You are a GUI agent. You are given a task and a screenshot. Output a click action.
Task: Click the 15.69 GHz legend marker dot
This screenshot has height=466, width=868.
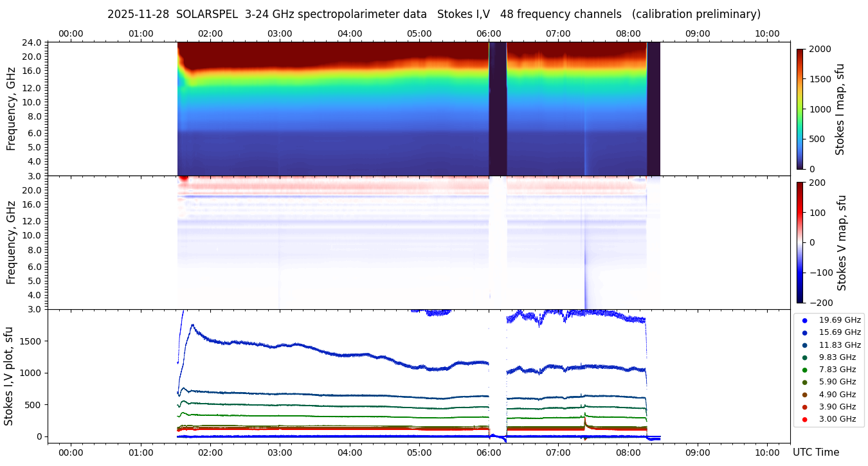point(804,332)
